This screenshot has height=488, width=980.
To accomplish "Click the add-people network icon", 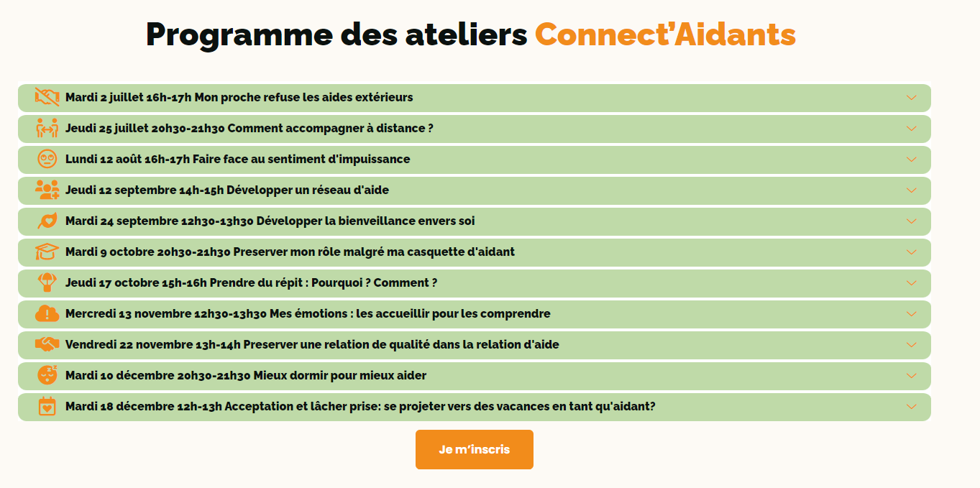I will point(47,190).
